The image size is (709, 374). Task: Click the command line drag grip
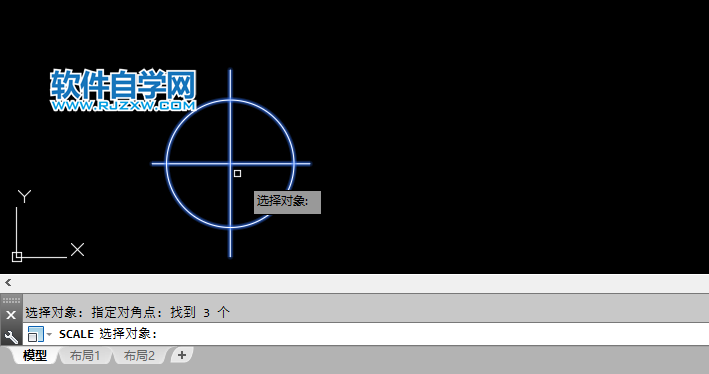click(11, 300)
